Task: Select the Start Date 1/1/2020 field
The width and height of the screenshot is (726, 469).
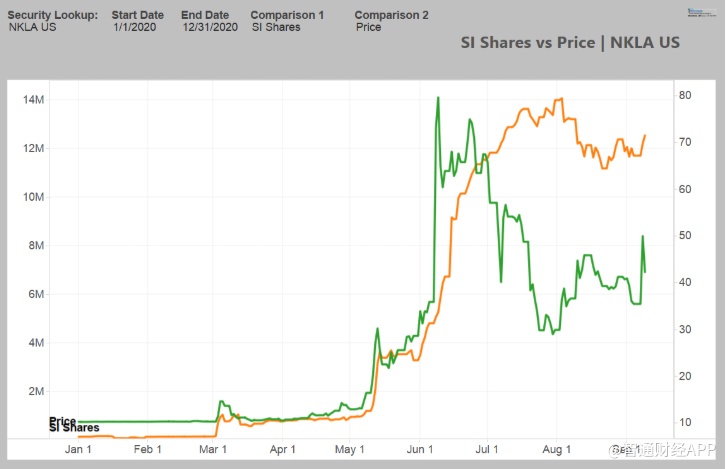Action: (135, 27)
